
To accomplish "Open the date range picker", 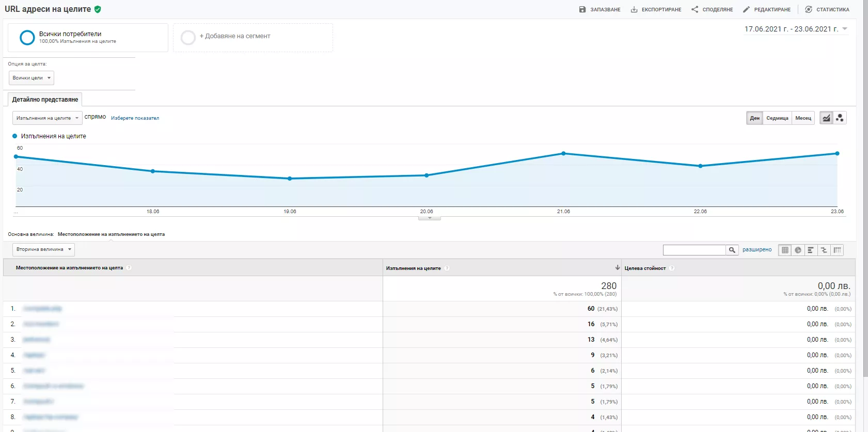I will pyautogui.click(x=796, y=29).
